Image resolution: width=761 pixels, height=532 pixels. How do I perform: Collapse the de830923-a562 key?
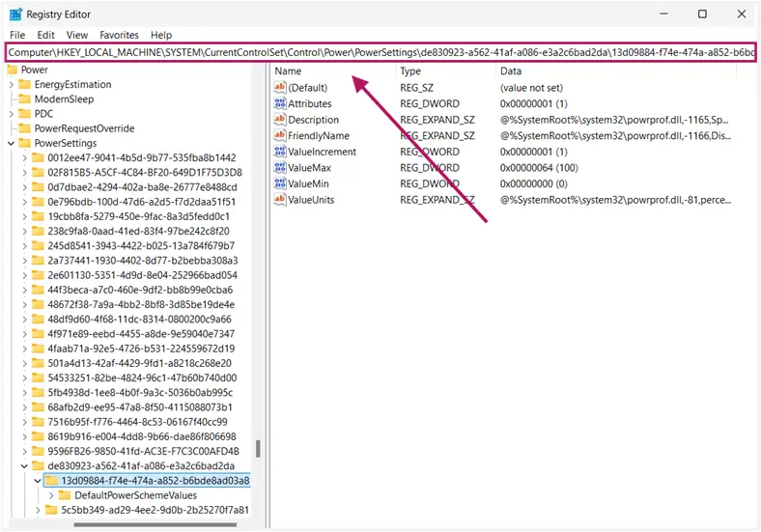pyautogui.click(x=24, y=466)
